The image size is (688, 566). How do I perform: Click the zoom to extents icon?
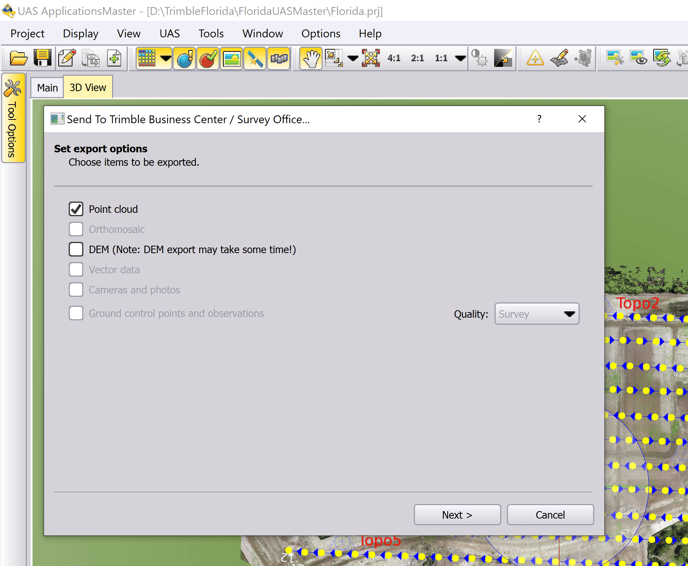pyautogui.click(x=371, y=59)
